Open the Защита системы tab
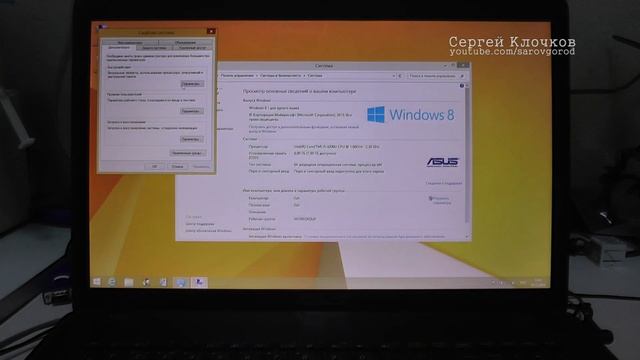 (154, 48)
